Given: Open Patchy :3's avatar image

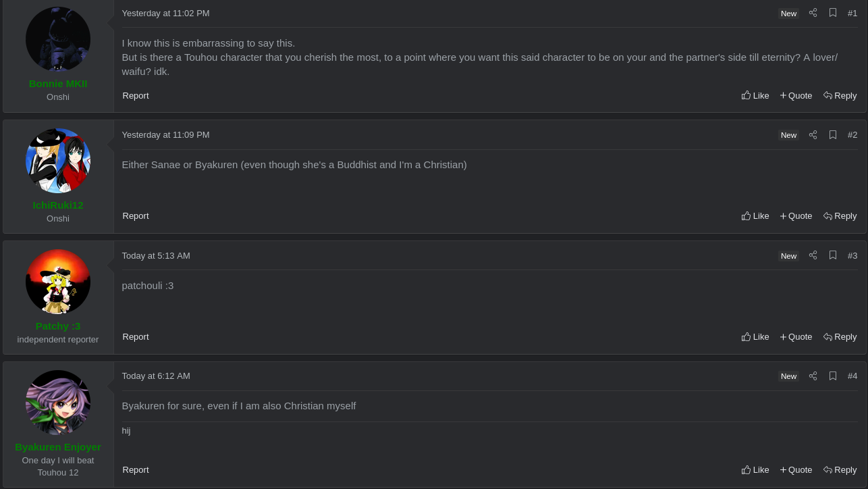Looking at the screenshot, I should [58, 282].
